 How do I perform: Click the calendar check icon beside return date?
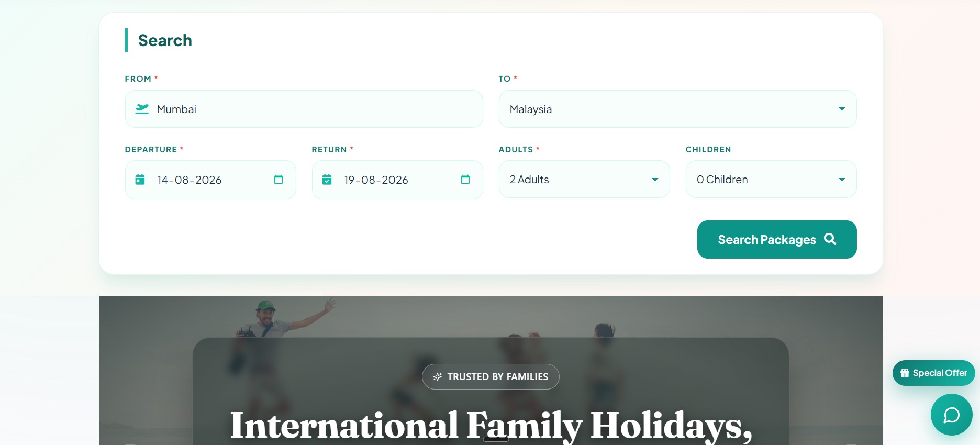[327, 180]
